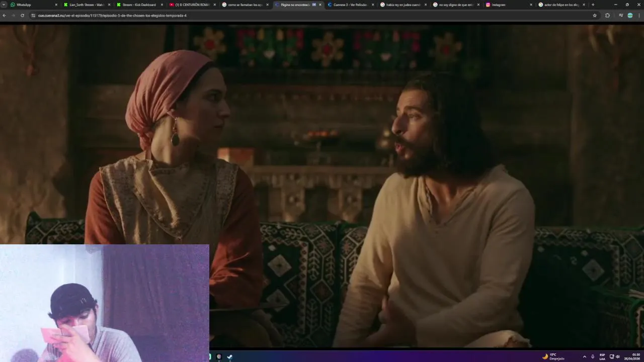The image size is (644, 362).
Task: Close the Stream - Kick Dashboard tab
Action: click(x=162, y=5)
